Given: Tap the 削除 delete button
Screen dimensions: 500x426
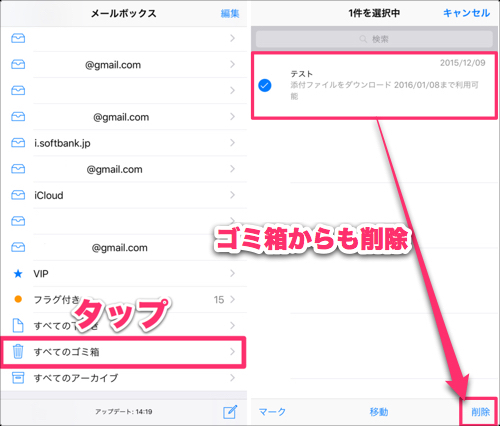Looking at the screenshot, I should click(x=480, y=412).
